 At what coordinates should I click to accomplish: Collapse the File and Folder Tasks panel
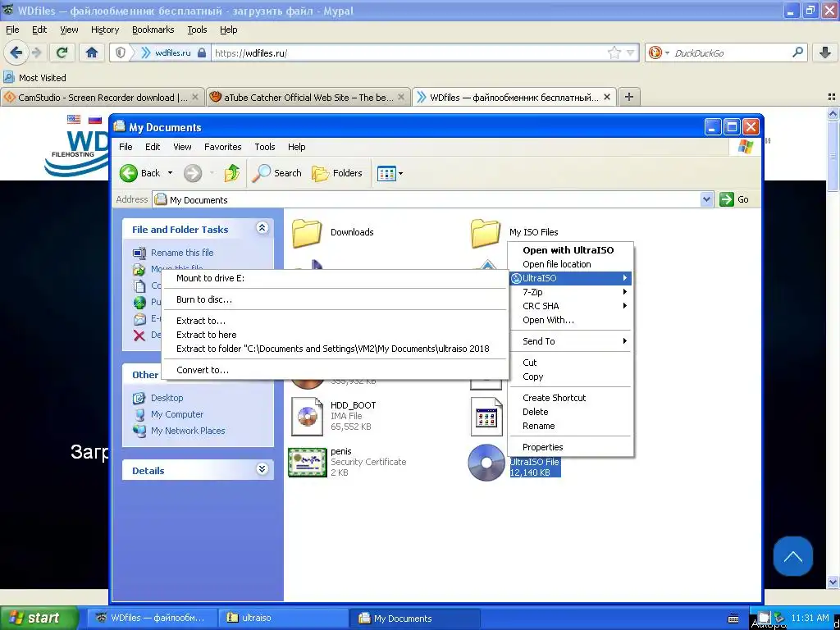coord(262,228)
